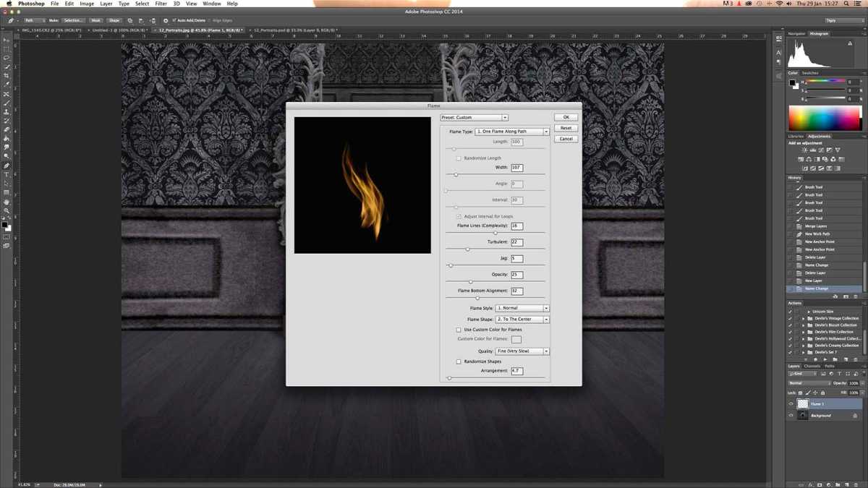
Task: Open the Flame Style dropdown
Action: (x=522, y=308)
